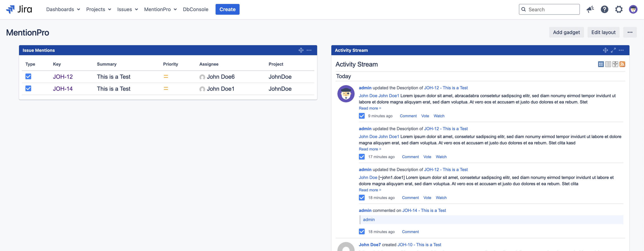Open the Help question mark menu

604,9
